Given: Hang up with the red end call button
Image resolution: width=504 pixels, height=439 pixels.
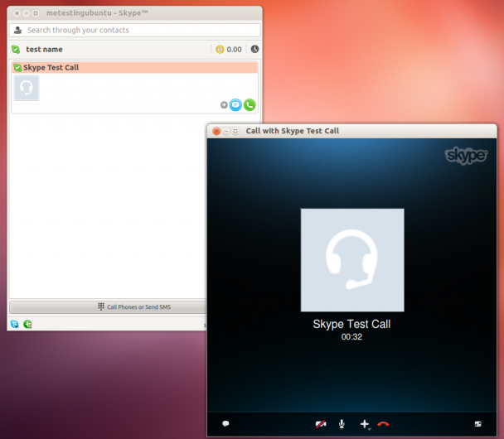Looking at the screenshot, I should (383, 424).
